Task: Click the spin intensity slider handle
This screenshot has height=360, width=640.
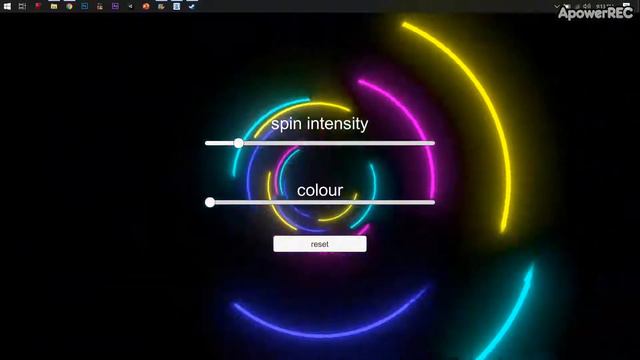Action: (x=239, y=143)
